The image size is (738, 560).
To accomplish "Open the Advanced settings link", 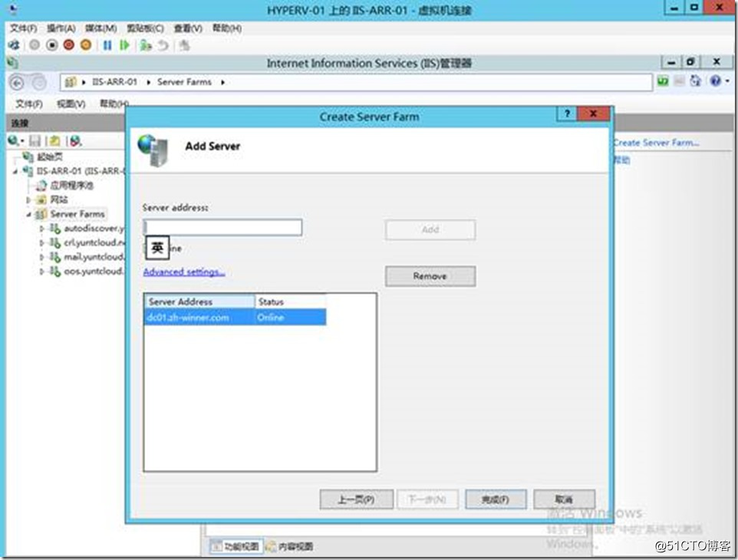I will [x=184, y=272].
